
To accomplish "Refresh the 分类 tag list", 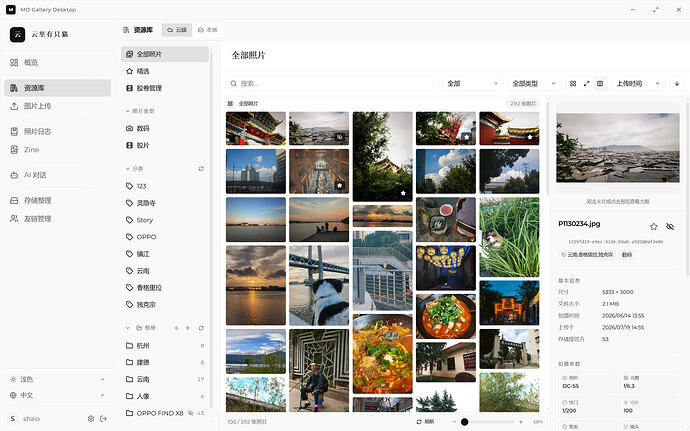I will pyautogui.click(x=201, y=169).
